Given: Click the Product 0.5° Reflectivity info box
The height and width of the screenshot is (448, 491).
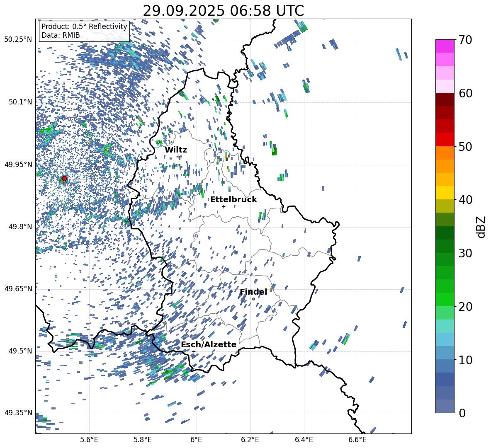Looking at the screenshot, I should coord(84,31).
